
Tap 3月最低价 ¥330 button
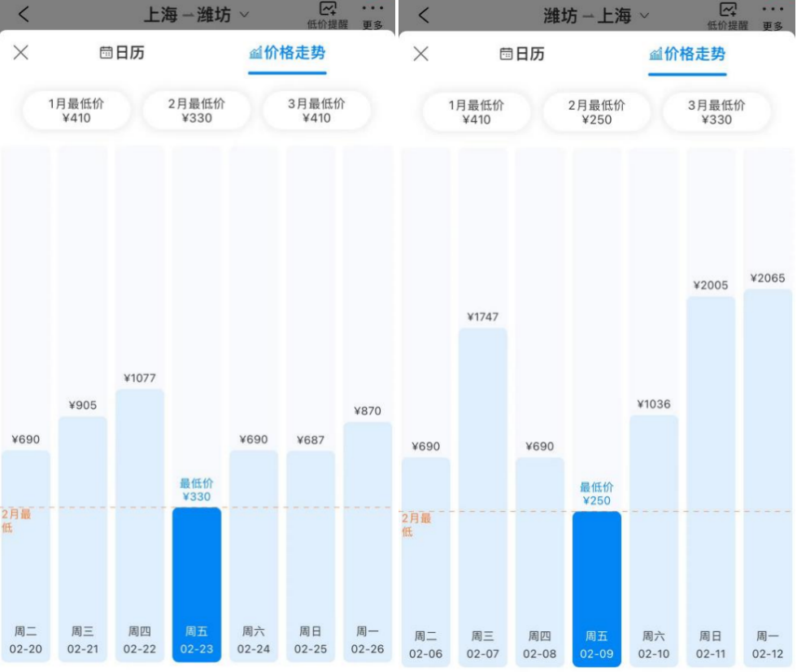click(x=716, y=112)
